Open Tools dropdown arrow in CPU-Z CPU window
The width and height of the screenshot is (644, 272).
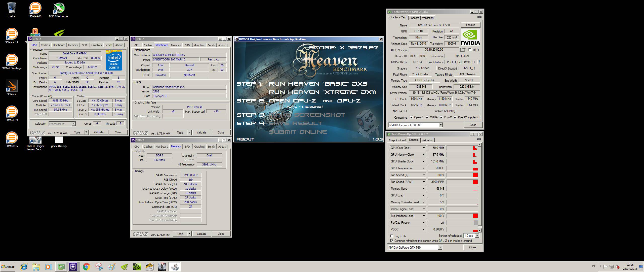[x=86, y=132]
